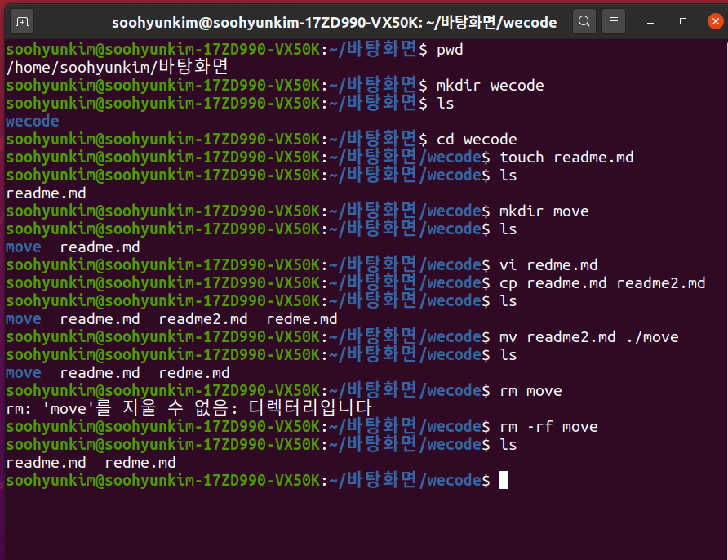Open a new terminal window via the top-left icon
The width and height of the screenshot is (728, 560).
pyautogui.click(x=21, y=21)
